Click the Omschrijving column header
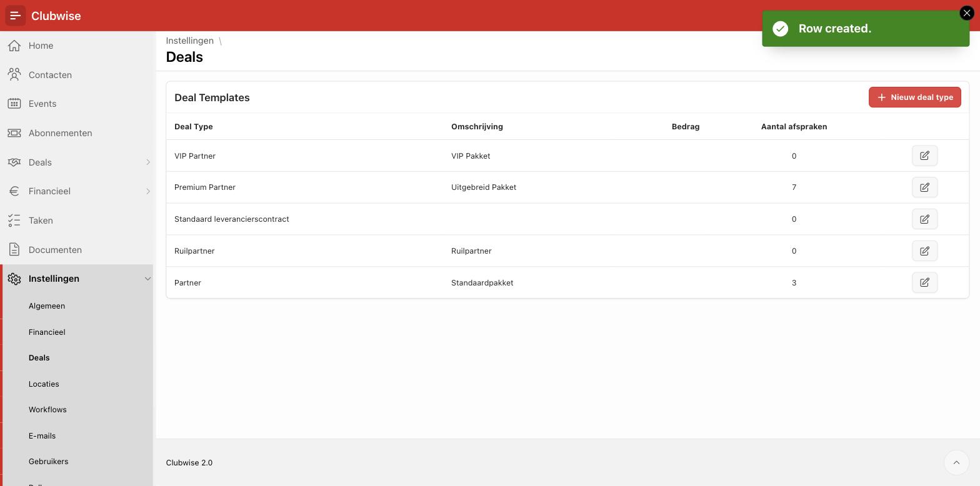 pos(477,127)
